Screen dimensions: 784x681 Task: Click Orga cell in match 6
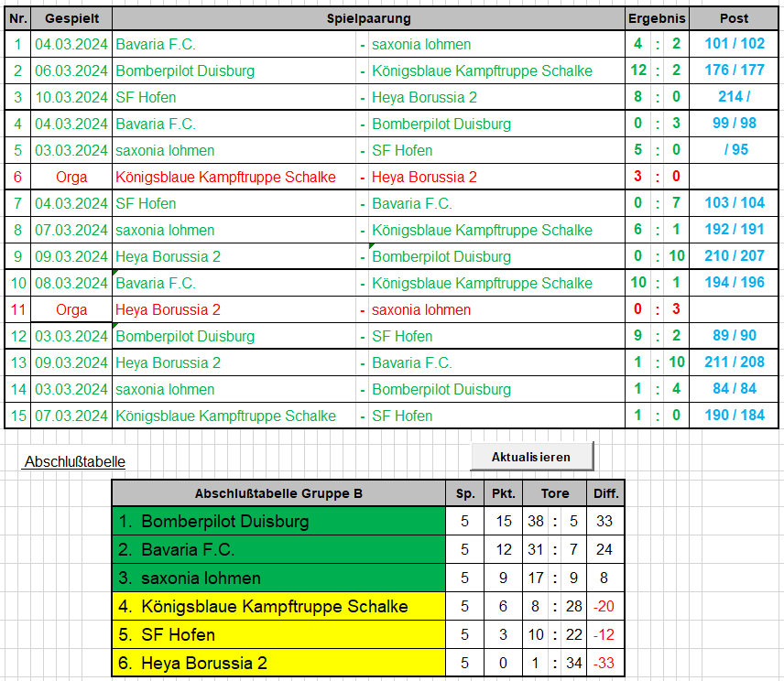tap(71, 177)
